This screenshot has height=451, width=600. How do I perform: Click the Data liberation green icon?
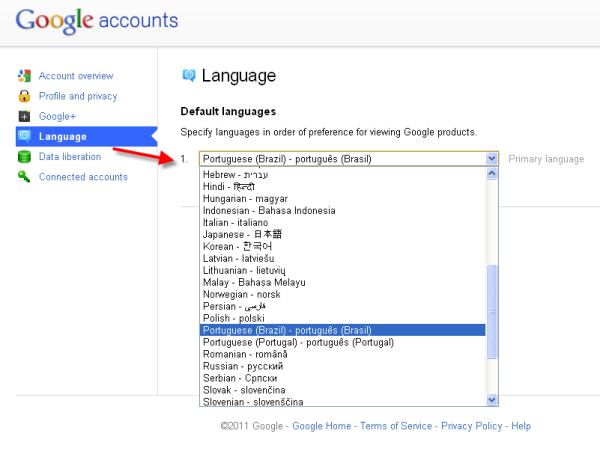click(24, 157)
